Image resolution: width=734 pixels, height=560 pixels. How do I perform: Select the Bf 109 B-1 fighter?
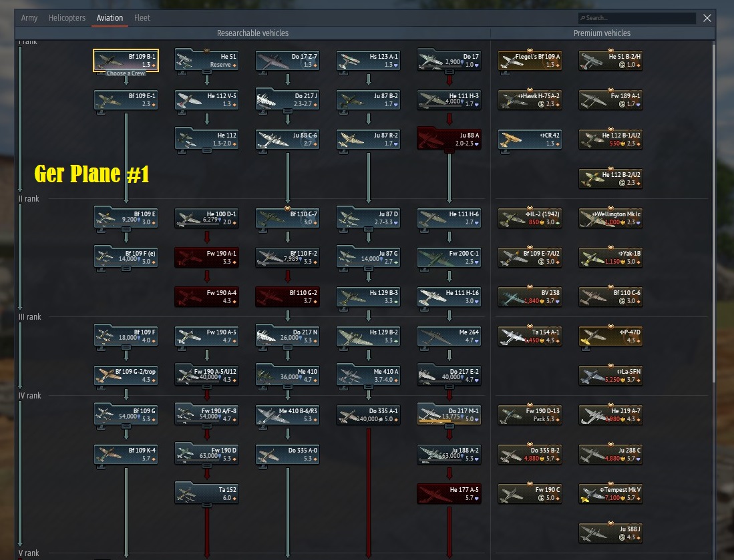click(x=126, y=60)
